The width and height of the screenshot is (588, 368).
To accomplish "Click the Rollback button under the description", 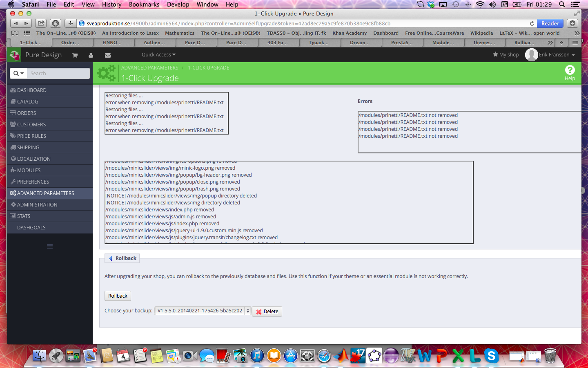I will (x=118, y=296).
